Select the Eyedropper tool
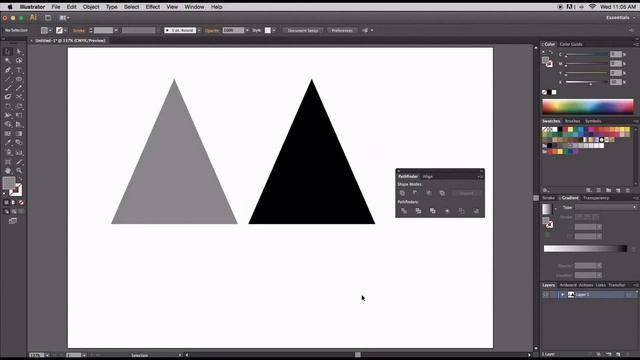 tap(8, 142)
